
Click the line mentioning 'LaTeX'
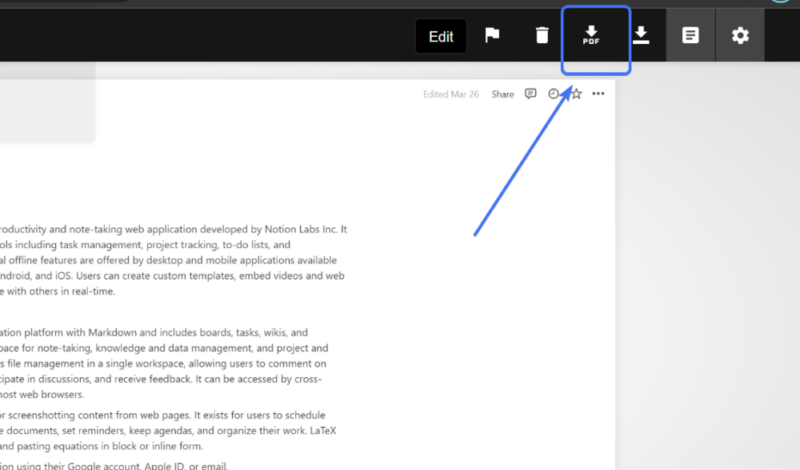coord(168,430)
